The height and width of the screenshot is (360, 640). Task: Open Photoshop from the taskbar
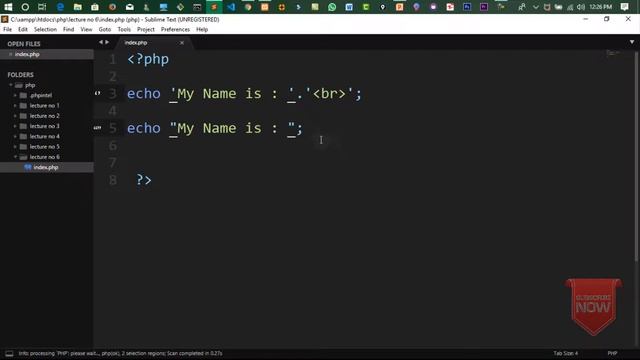tap(467, 7)
